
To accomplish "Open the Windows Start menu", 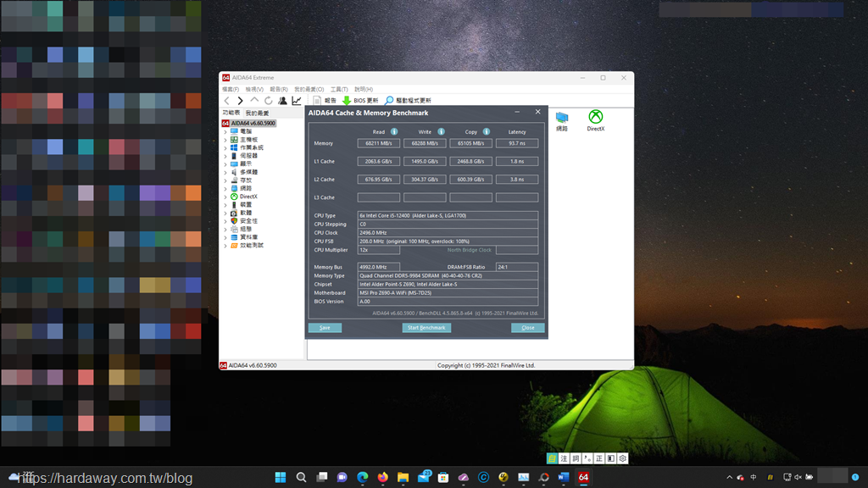I will (x=281, y=477).
